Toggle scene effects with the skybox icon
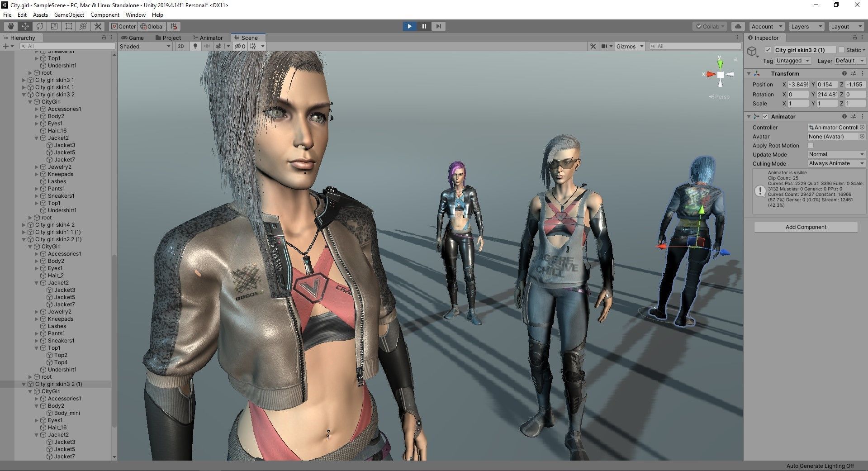868x471 pixels. [218, 46]
